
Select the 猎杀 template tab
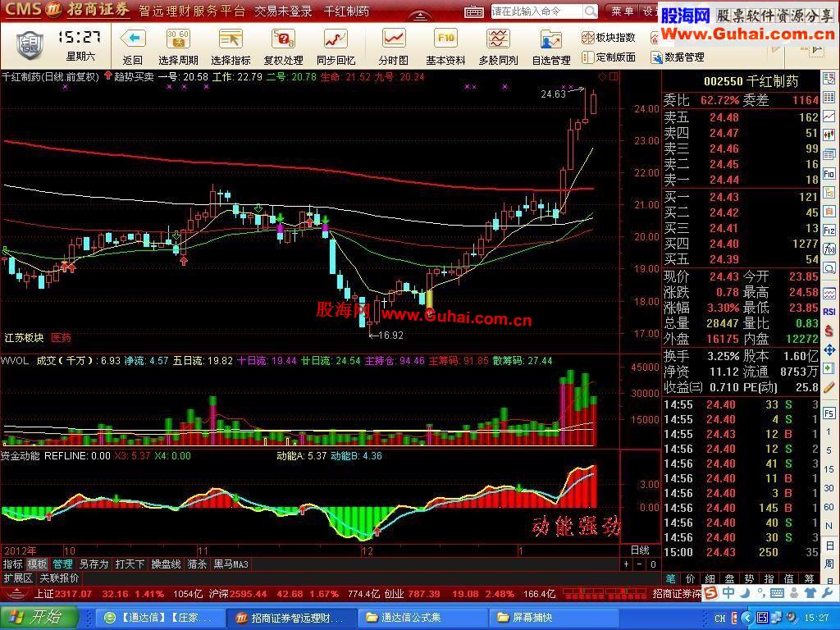pos(197,564)
